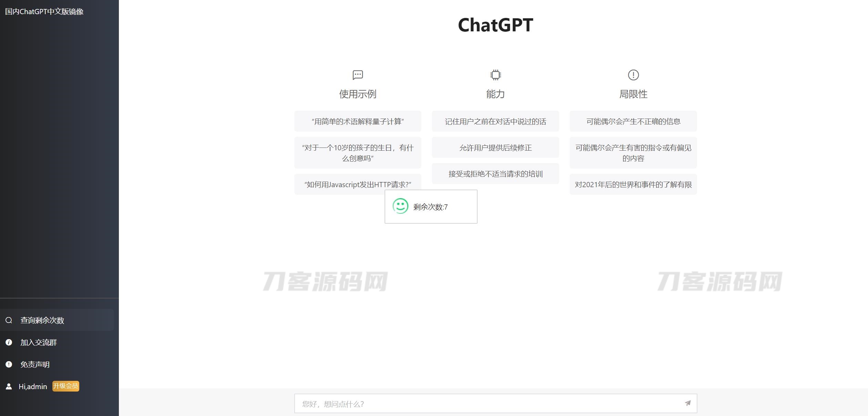Click the user avatar icon beside Hi,admin
The image size is (868, 416).
[x=9, y=386]
